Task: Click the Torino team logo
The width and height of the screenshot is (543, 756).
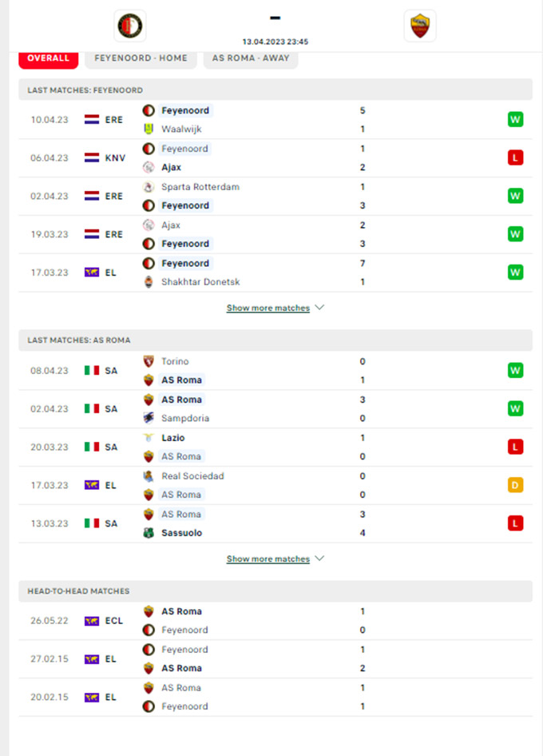Action: click(x=149, y=361)
